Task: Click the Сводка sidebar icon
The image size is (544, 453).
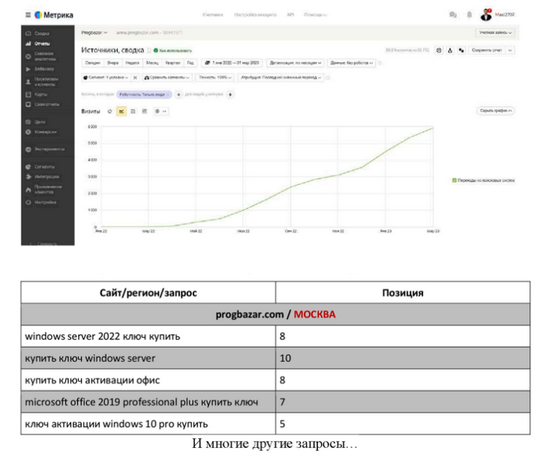Action: pyautogui.click(x=28, y=34)
